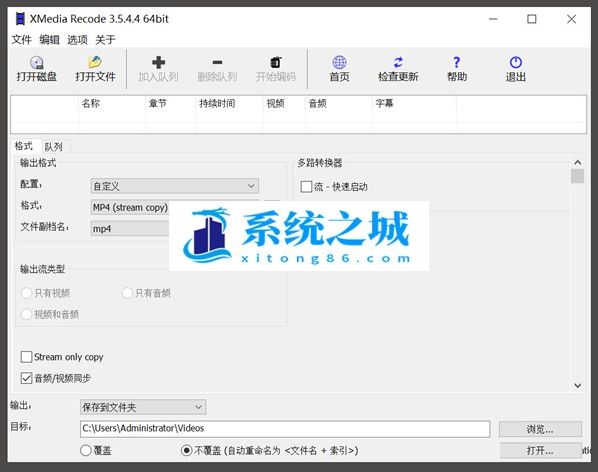This screenshot has height=472, width=598.
Task: Maximize the XMedia Recode window
Action: coord(532,19)
